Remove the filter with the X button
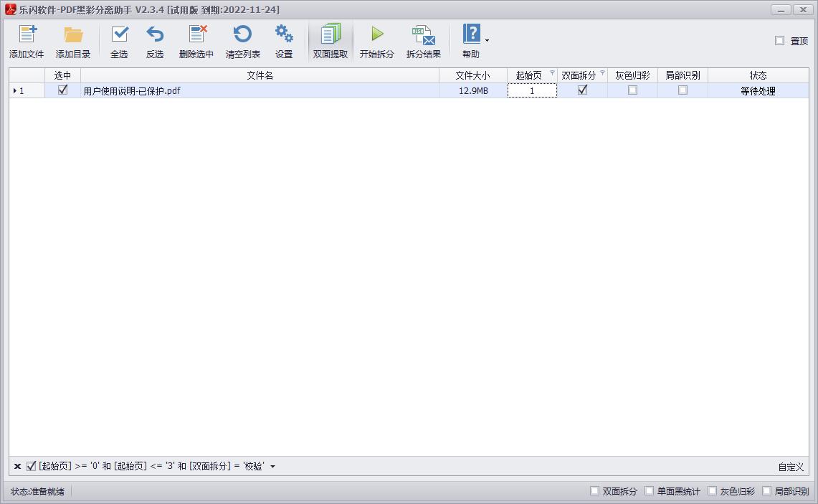Image resolution: width=818 pixels, height=504 pixels. click(17, 467)
